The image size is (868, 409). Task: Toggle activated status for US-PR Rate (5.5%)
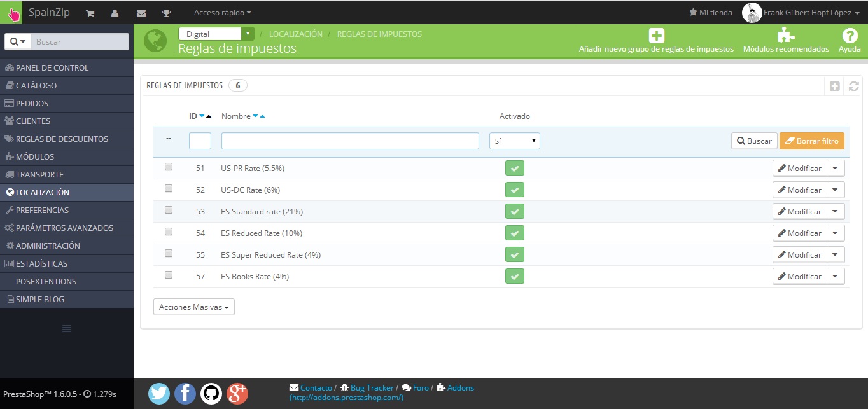pos(514,168)
